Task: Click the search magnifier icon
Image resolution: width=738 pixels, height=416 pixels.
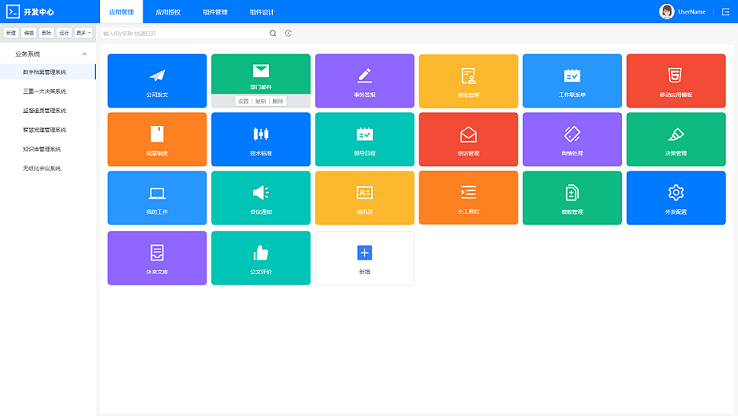Action: click(273, 33)
